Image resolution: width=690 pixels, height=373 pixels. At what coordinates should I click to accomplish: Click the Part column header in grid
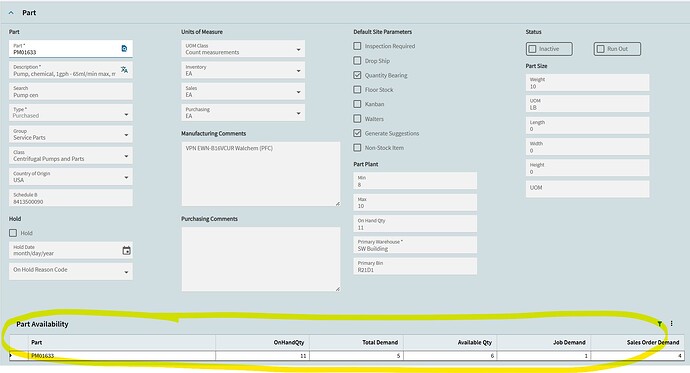click(x=122, y=342)
